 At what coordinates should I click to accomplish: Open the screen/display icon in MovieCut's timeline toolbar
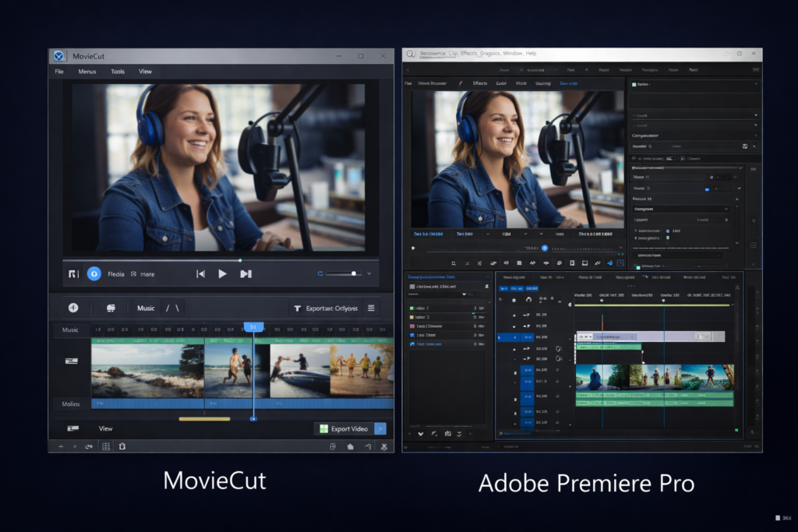click(111, 308)
